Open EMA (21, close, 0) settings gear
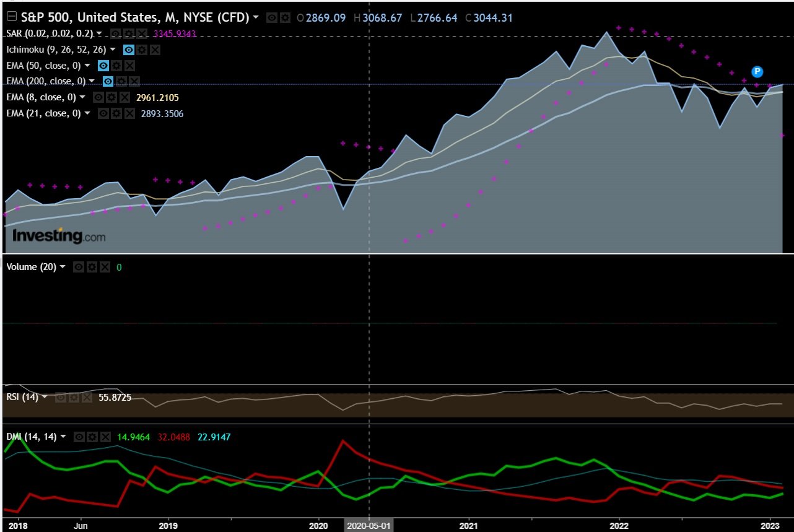Screen dimensions: 794x532 point(116,113)
